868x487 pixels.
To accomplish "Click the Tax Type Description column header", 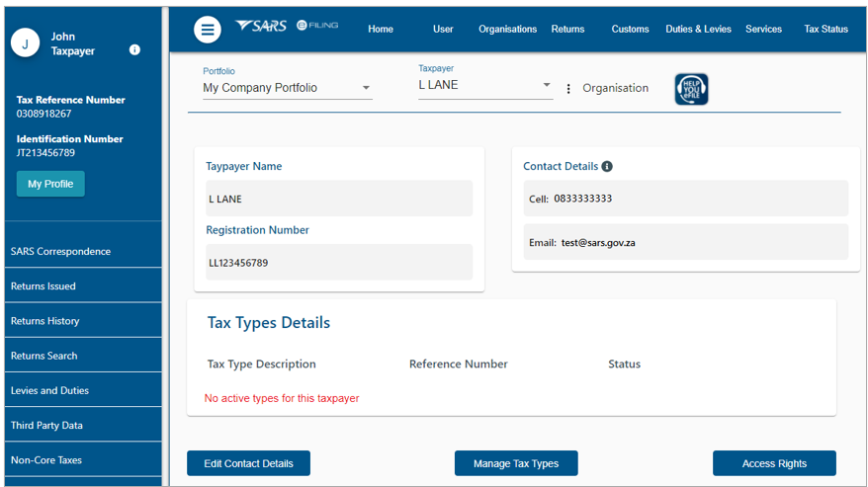I will pos(261,365).
